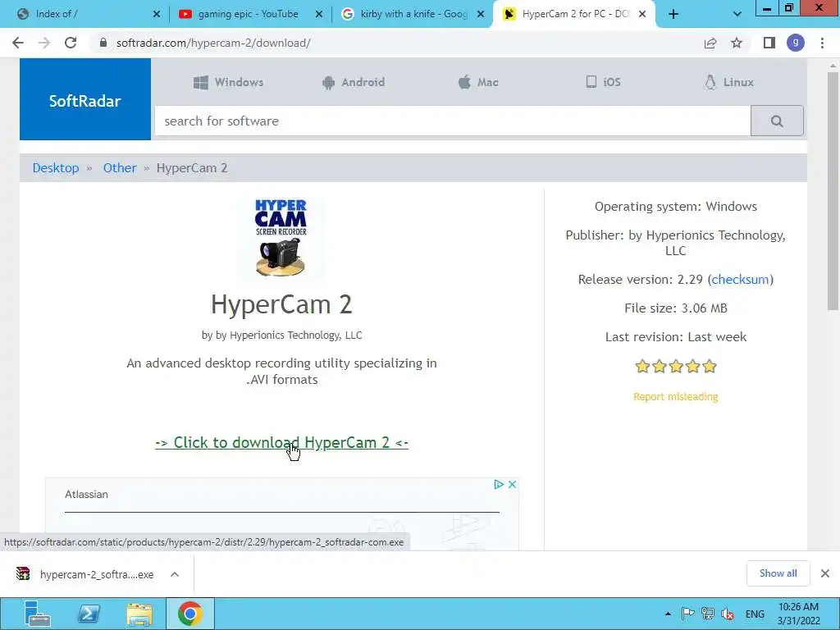Click the magnifier search button
Image resolution: width=840 pixels, height=630 pixels.
(777, 121)
